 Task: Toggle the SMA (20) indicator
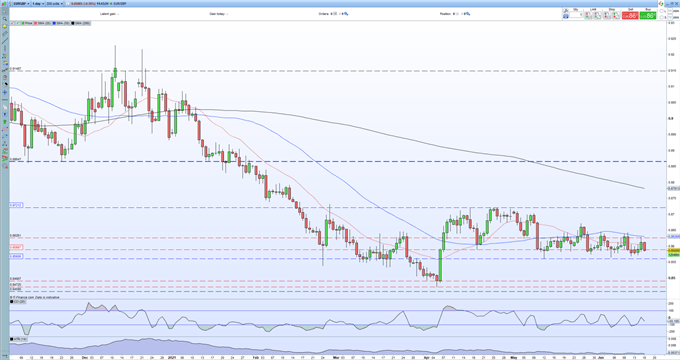coord(42,23)
